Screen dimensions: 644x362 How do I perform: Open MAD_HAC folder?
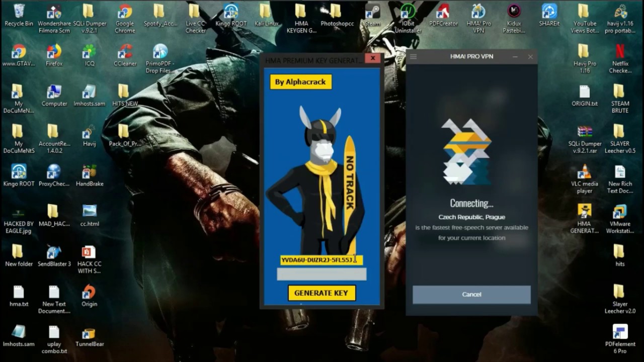(54, 216)
